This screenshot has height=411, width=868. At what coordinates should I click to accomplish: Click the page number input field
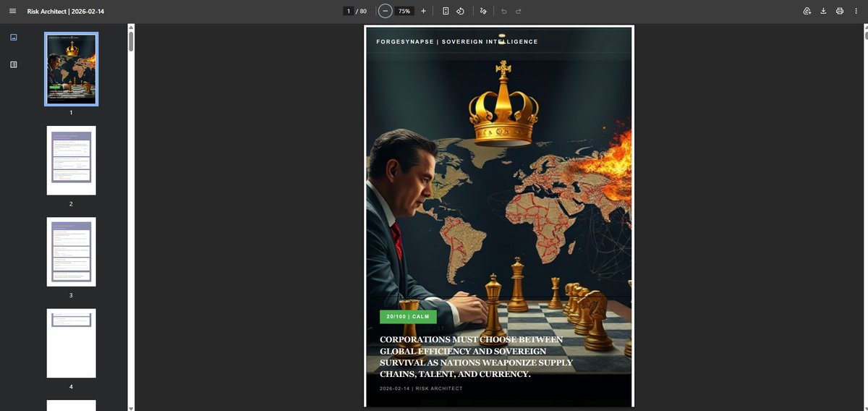[349, 11]
